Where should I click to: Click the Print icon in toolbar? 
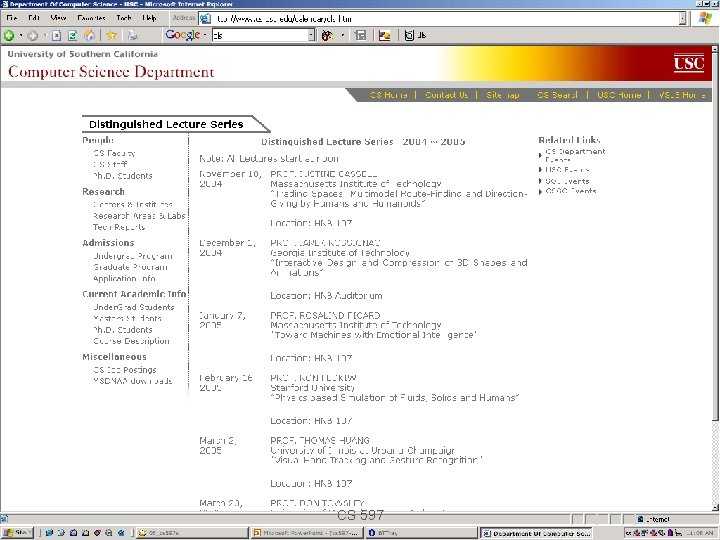pyautogui.click(x=133, y=35)
